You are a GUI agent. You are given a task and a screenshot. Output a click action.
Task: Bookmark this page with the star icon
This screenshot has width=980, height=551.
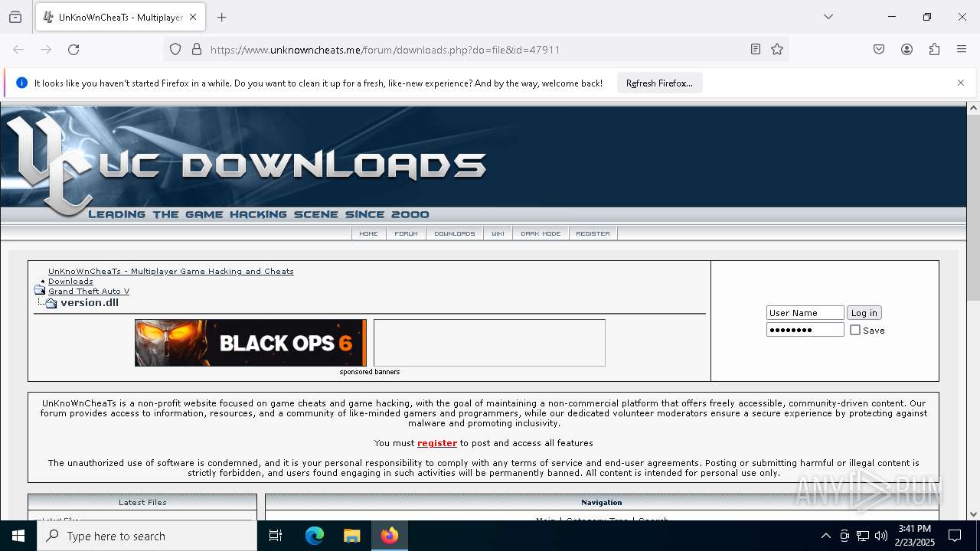pos(777,50)
